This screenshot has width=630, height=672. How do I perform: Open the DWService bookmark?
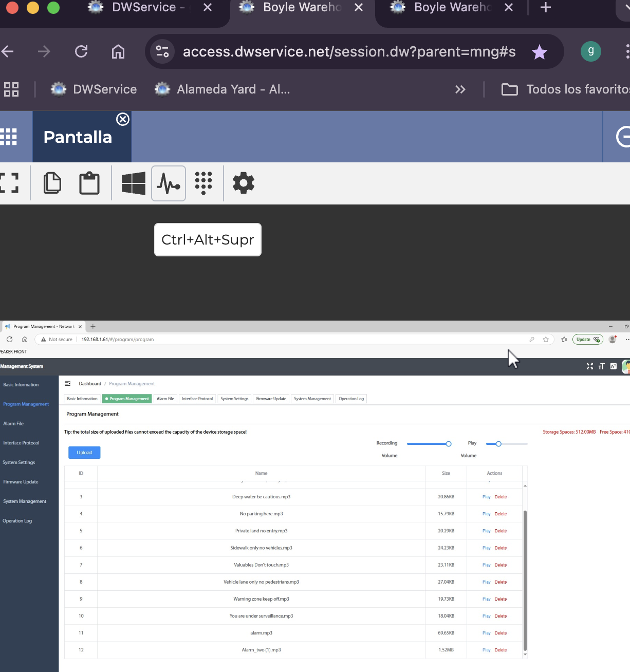tap(94, 89)
